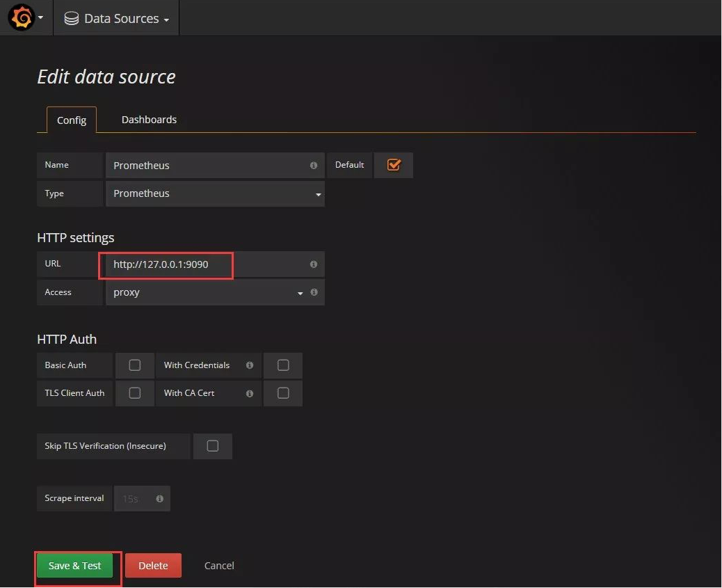722x588 pixels.
Task: Click the Save & Test button
Action: [74, 566]
